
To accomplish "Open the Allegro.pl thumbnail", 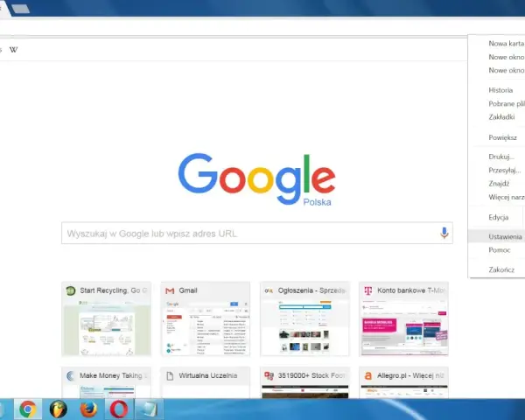I will tap(403, 391).
